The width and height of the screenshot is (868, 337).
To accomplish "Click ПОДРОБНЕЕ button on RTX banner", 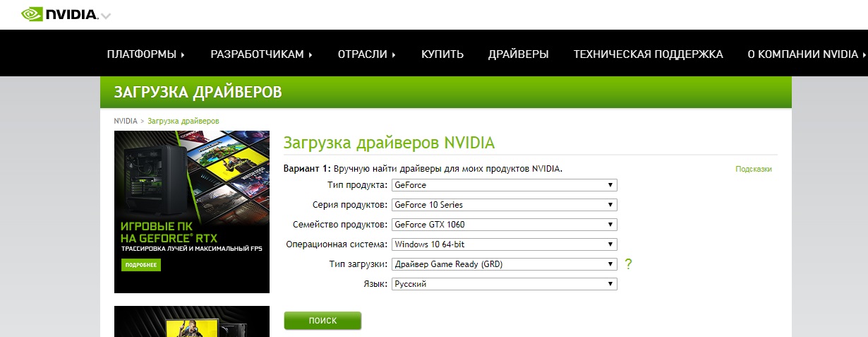I will (x=141, y=266).
